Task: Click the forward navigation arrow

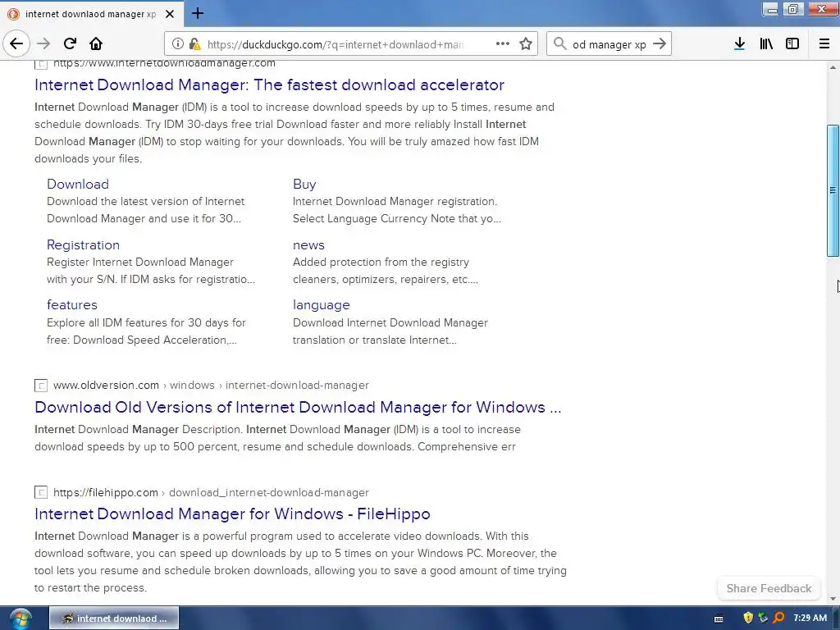Action: click(43, 43)
